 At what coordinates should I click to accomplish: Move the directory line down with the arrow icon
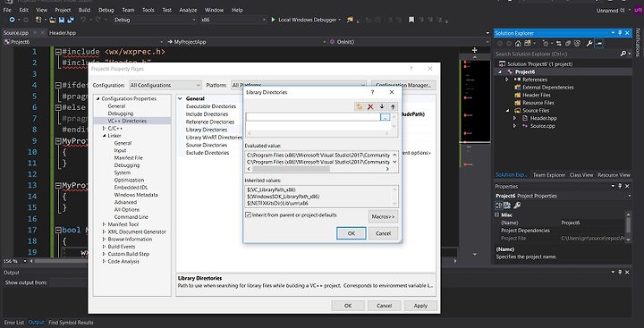(382, 106)
